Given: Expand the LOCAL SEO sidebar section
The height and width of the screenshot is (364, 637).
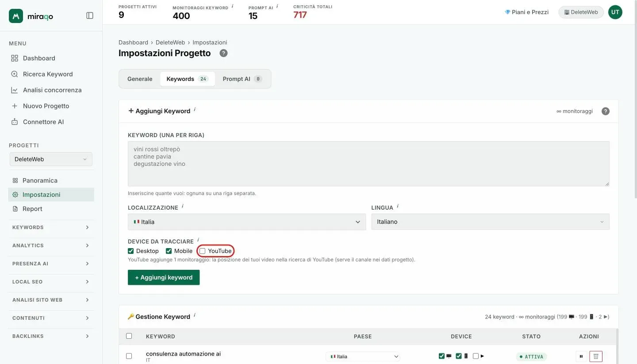Looking at the screenshot, I should pos(51,282).
